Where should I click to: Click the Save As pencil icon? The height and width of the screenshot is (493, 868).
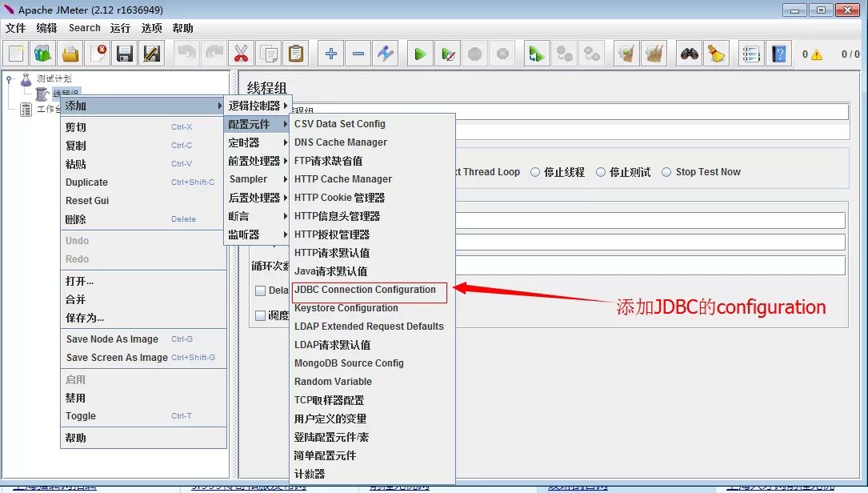tap(152, 54)
